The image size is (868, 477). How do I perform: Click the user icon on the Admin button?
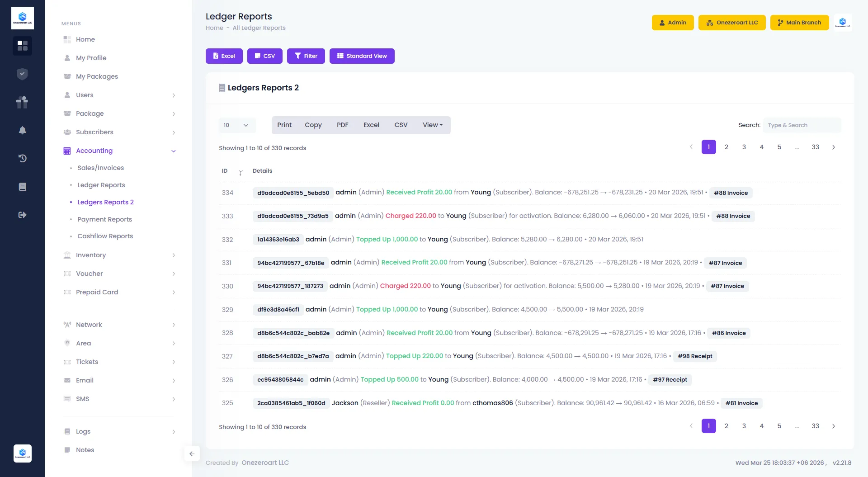662,23
